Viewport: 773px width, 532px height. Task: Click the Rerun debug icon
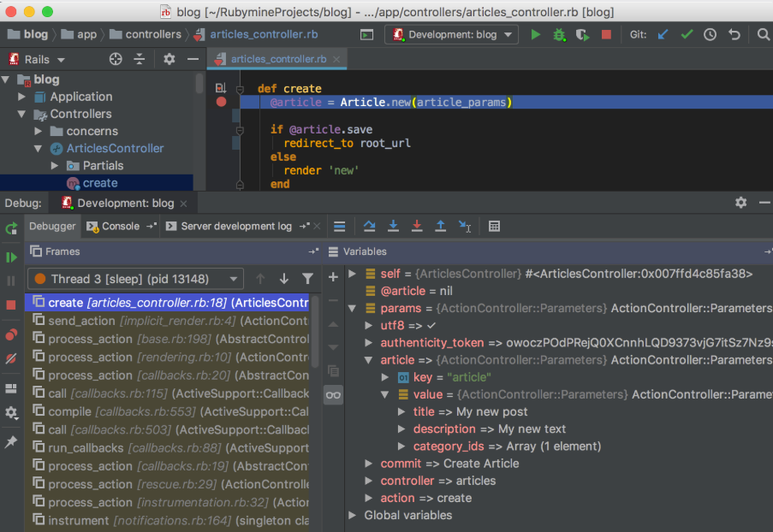pyautogui.click(x=11, y=228)
